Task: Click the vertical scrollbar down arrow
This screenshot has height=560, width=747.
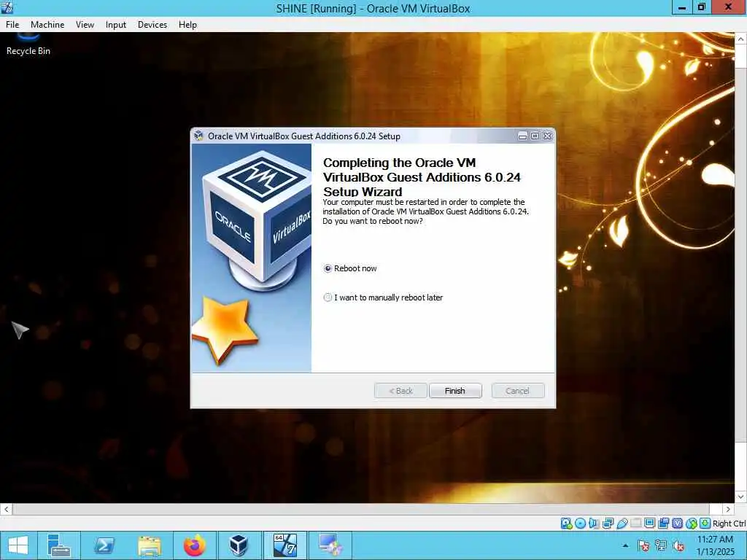Action: coord(741,497)
